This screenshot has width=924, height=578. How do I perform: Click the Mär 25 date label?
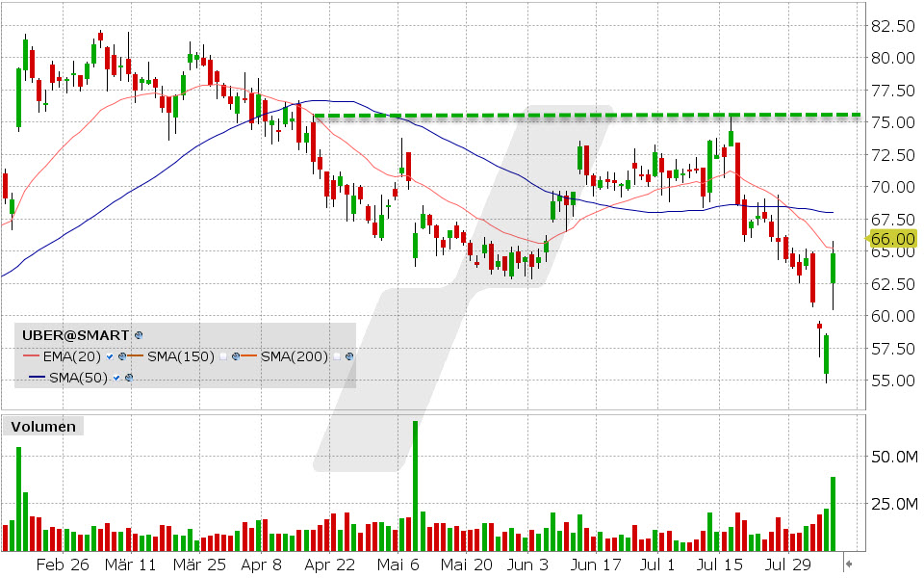coord(199,565)
